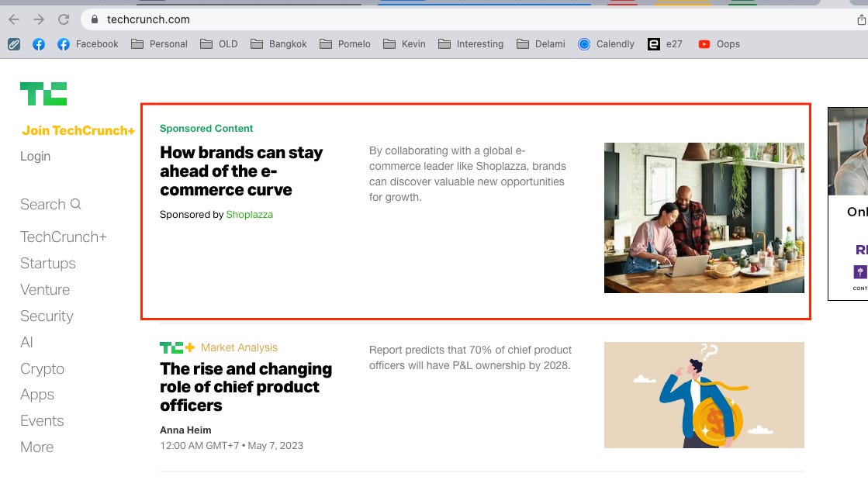Go to AI section
This screenshot has height=480, width=868.
point(26,342)
